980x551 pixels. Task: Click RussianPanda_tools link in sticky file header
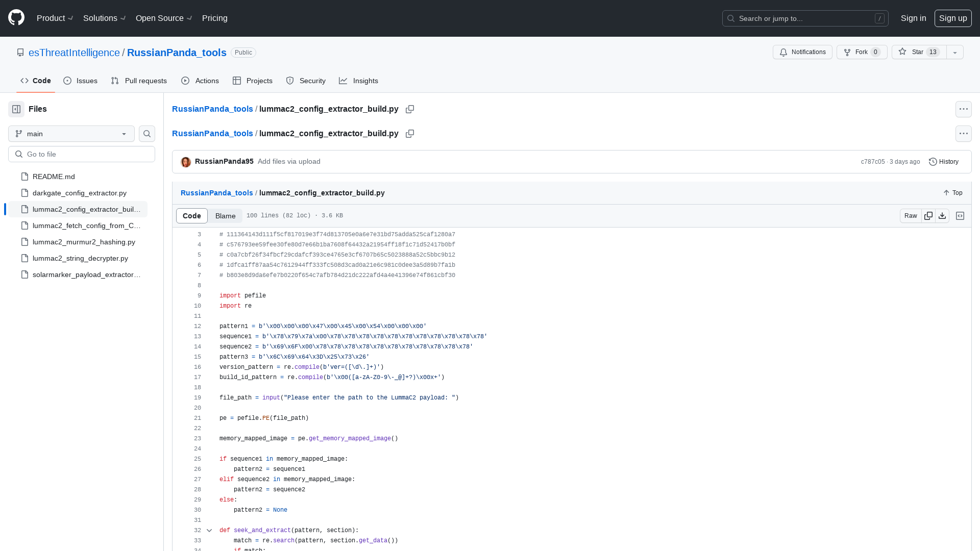click(217, 193)
